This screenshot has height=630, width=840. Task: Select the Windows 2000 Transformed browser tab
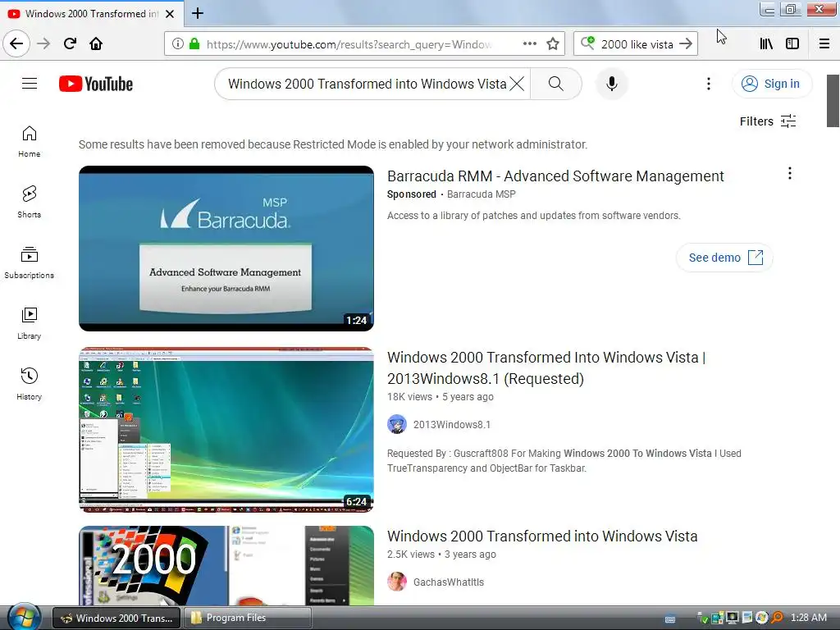coord(91,14)
